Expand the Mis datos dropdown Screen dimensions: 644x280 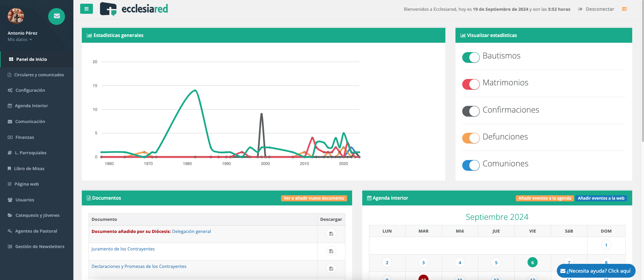[20, 40]
